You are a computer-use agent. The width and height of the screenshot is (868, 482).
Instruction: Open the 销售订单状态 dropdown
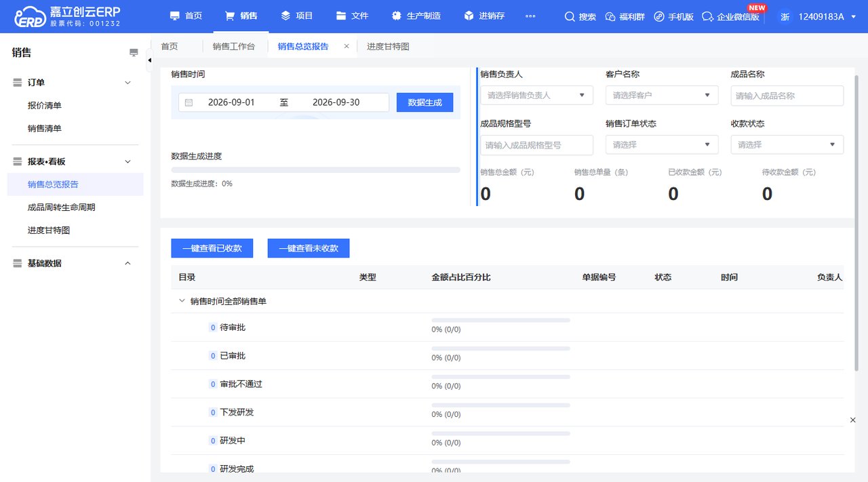point(662,144)
